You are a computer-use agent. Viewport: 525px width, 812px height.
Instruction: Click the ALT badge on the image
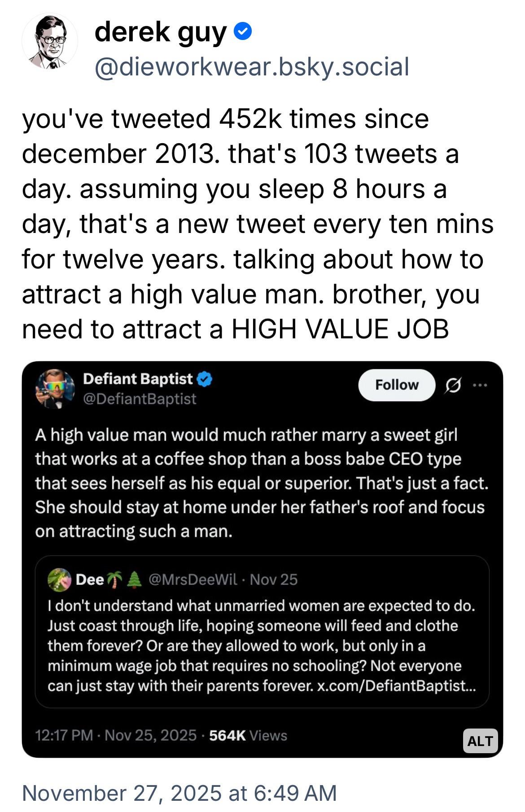(x=480, y=741)
